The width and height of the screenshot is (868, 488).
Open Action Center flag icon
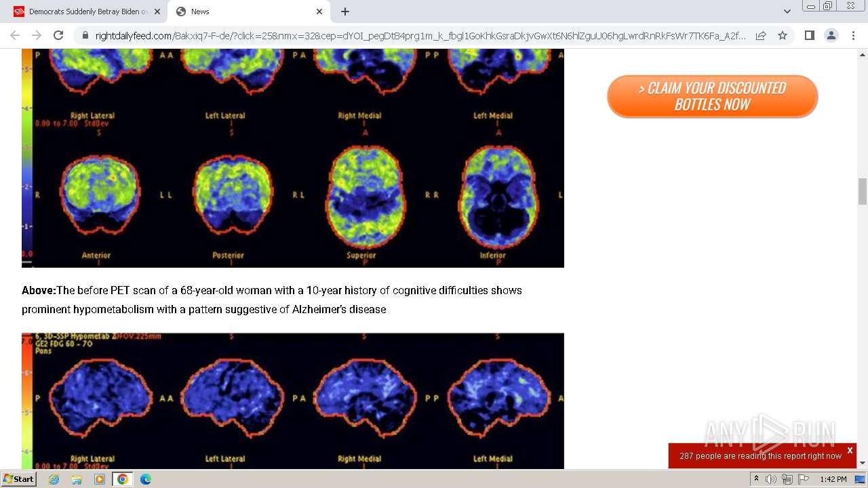[803, 479]
